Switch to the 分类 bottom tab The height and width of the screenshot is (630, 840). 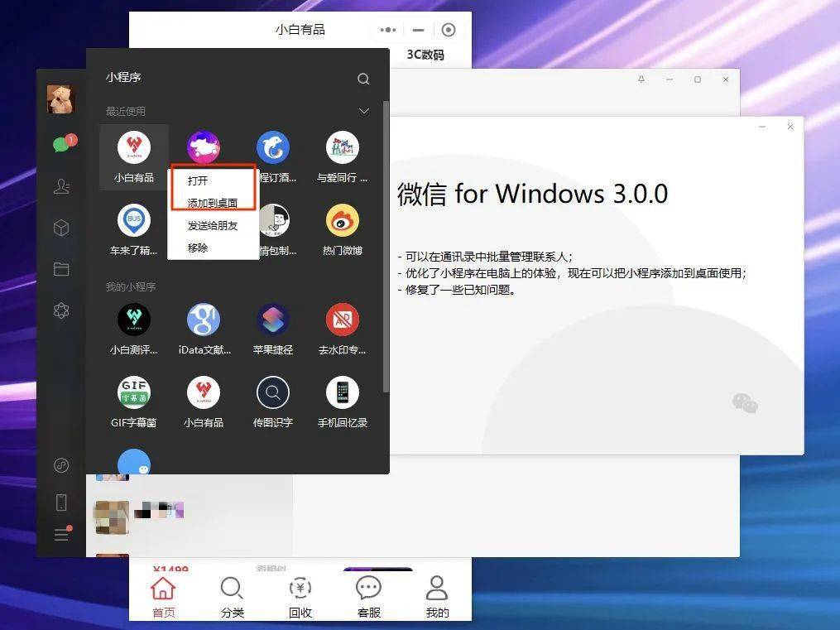point(232,597)
